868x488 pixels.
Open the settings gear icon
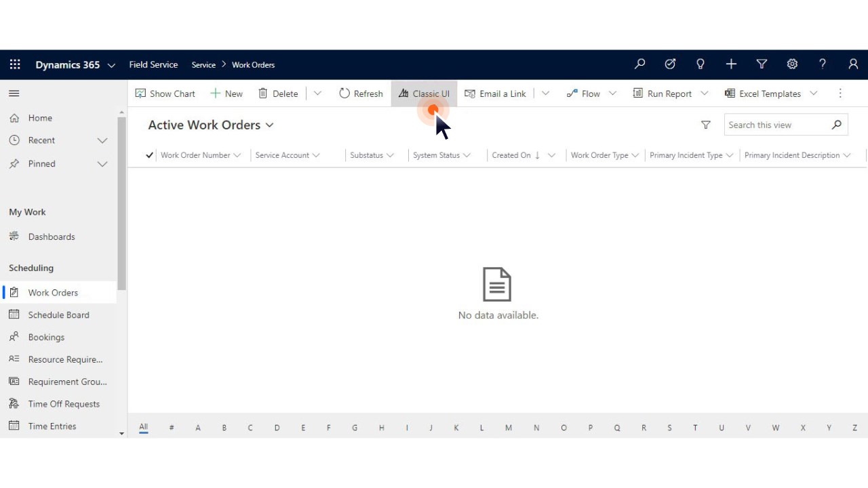[792, 64]
